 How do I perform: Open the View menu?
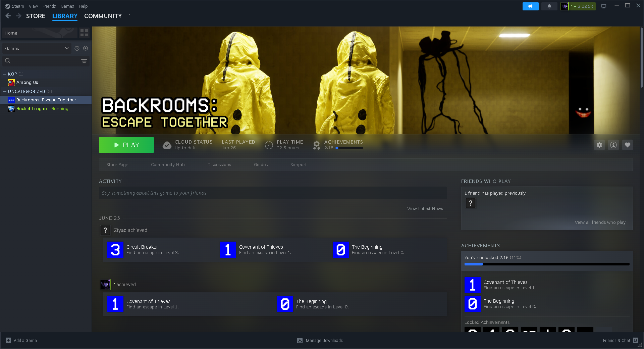tap(33, 6)
